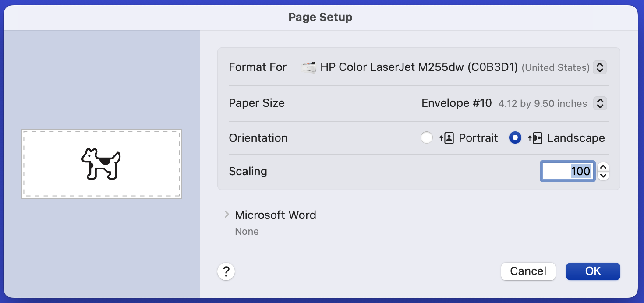Click the page preview thumbnail with dog
This screenshot has width=644, height=303.
tap(102, 164)
